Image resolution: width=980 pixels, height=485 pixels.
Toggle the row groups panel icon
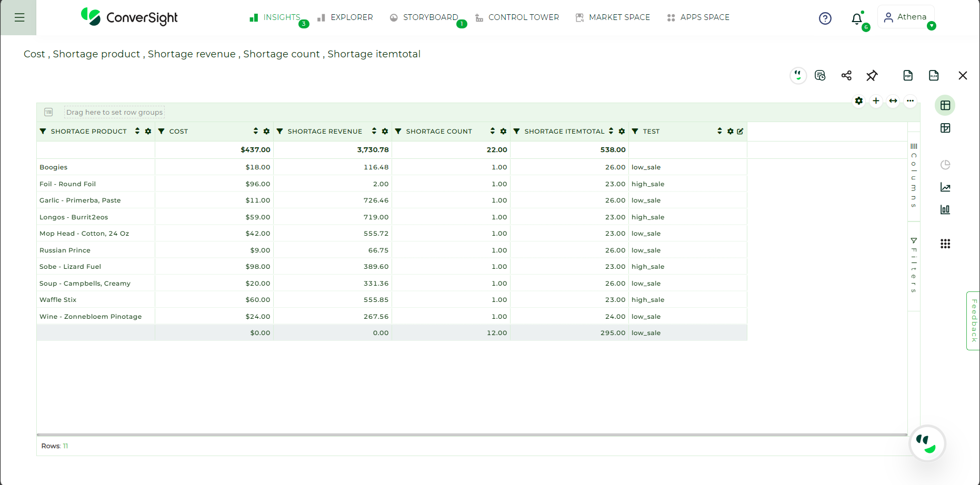coord(48,112)
